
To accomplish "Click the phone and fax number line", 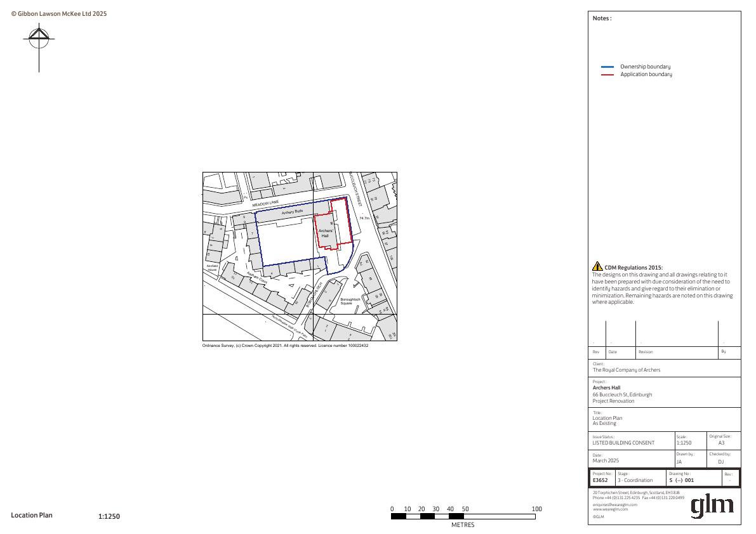I will (x=639, y=498).
